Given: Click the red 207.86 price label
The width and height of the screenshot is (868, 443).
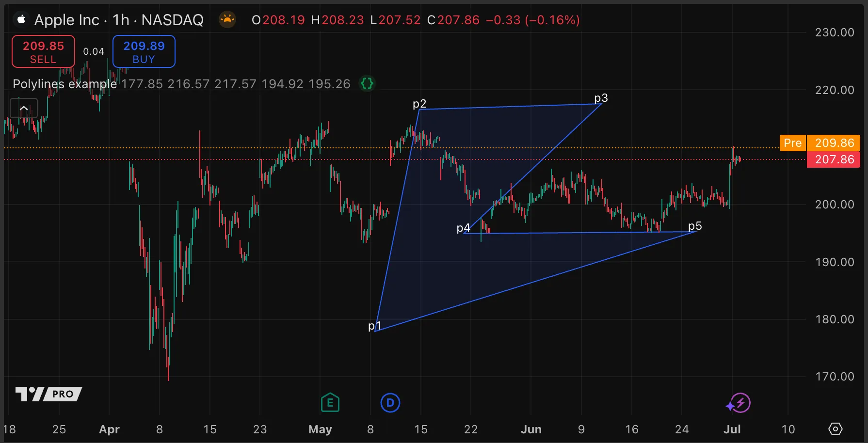Looking at the screenshot, I should [834, 159].
